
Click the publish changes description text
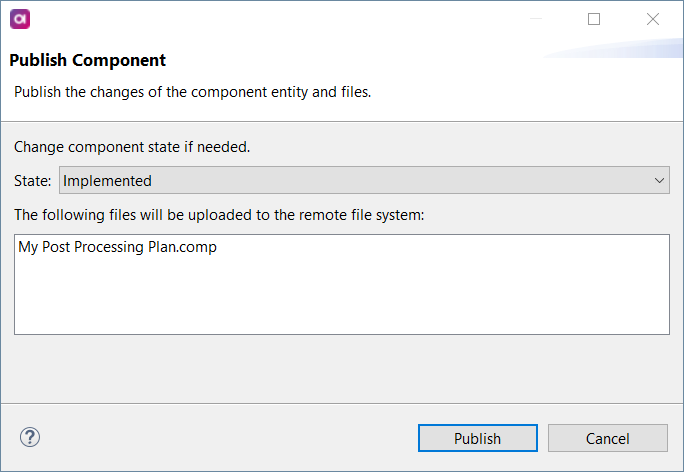coord(192,92)
